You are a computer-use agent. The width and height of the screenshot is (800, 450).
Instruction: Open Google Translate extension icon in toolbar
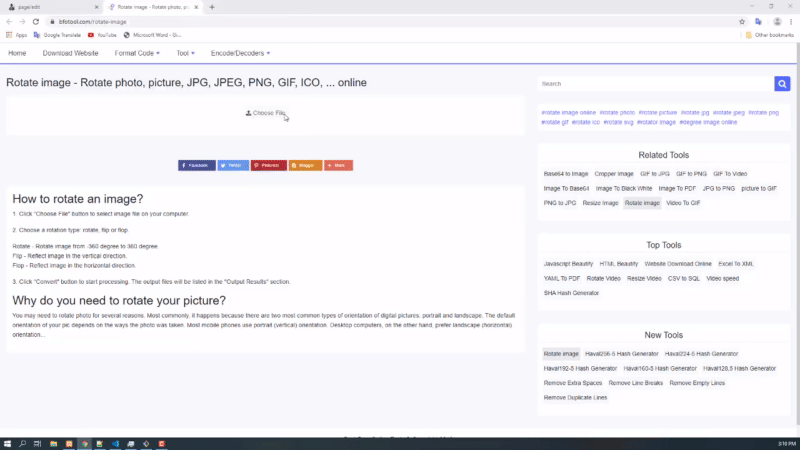pyautogui.click(x=759, y=22)
